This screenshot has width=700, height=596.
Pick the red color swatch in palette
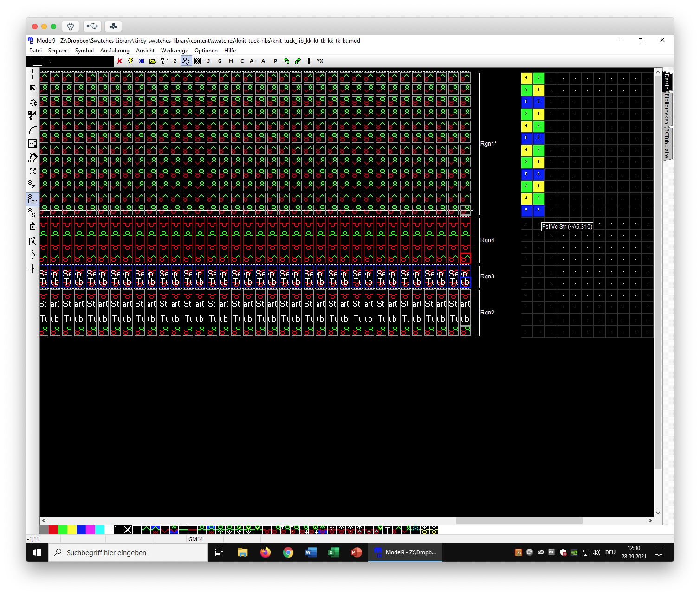coord(53,530)
